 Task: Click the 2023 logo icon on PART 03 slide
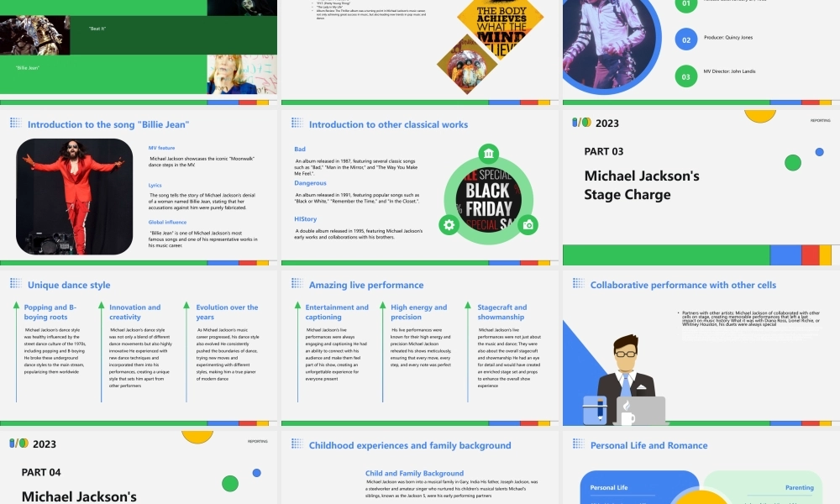coord(582,123)
